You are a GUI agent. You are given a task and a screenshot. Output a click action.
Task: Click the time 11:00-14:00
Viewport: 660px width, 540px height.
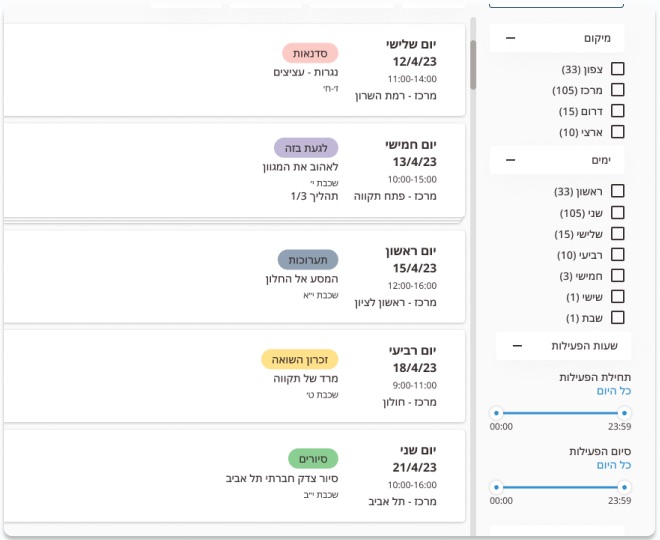pos(412,79)
